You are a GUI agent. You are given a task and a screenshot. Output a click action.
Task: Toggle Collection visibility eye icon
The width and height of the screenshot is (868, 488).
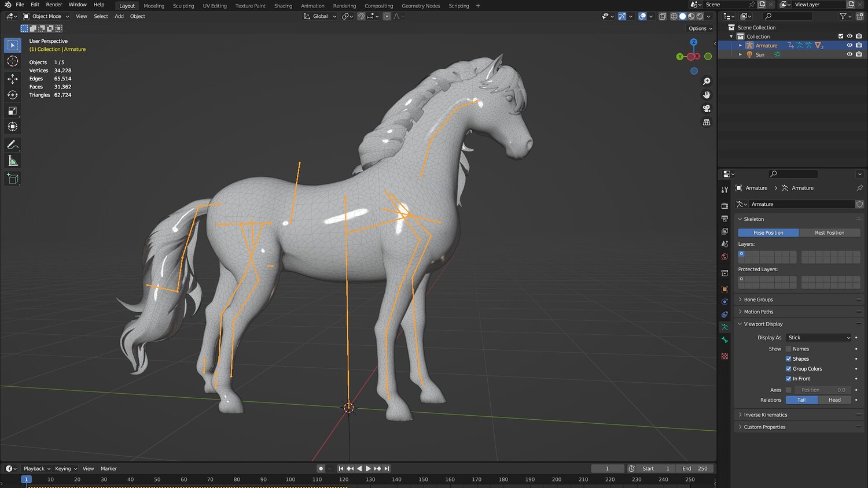(x=849, y=36)
